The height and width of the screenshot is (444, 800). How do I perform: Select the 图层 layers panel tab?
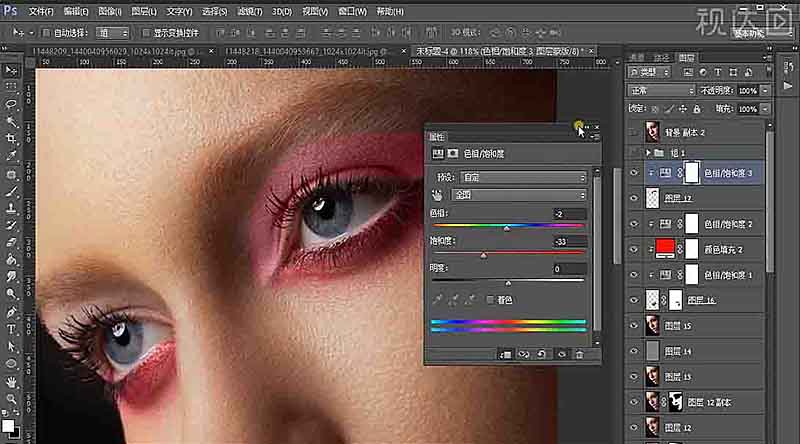point(686,58)
